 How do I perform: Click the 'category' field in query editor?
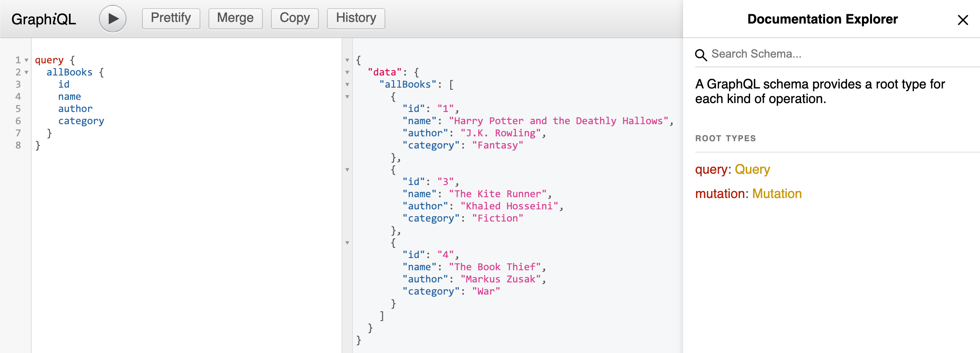click(x=81, y=121)
